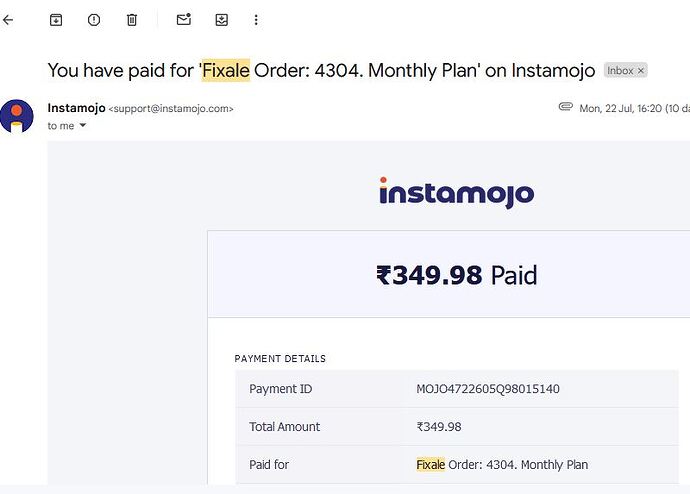This screenshot has width=690, height=494.
Task: Click sender name Instamojo
Action: (77, 108)
